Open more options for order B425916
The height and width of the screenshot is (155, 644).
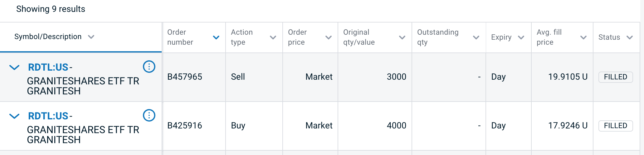tap(149, 115)
